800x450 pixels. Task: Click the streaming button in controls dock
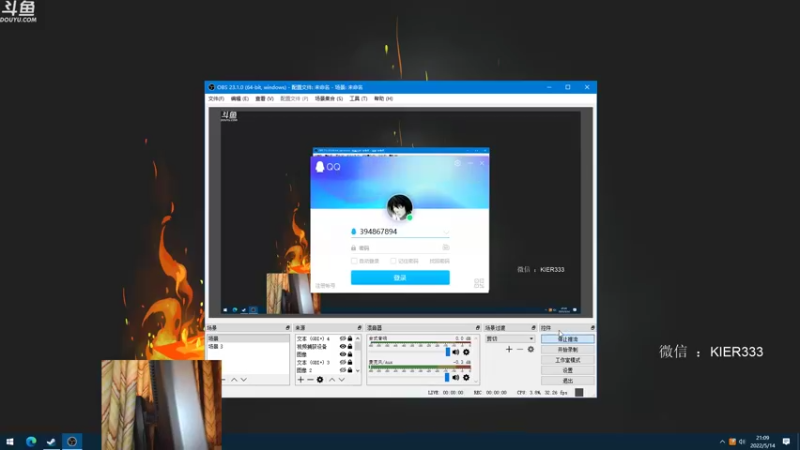pyautogui.click(x=567, y=339)
